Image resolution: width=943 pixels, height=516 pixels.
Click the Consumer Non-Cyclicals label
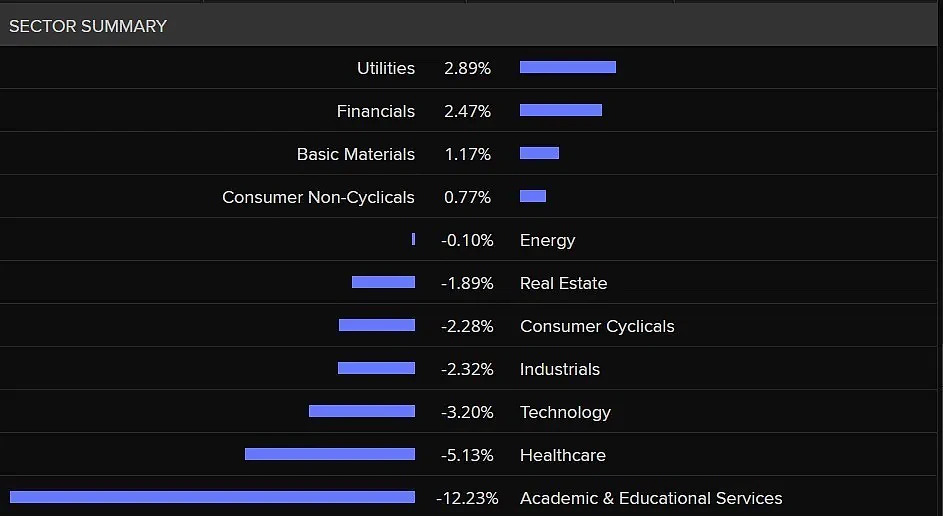pyautogui.click(x=318, y=197)
